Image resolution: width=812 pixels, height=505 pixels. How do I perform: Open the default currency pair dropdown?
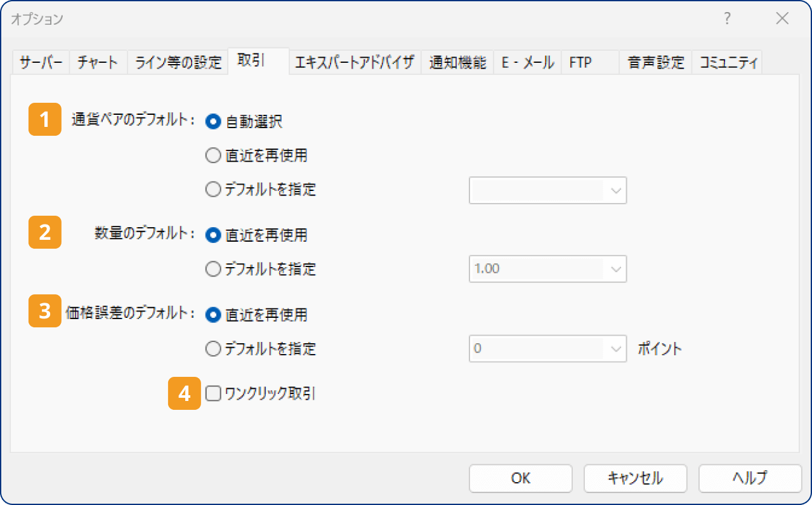(616, 190)
